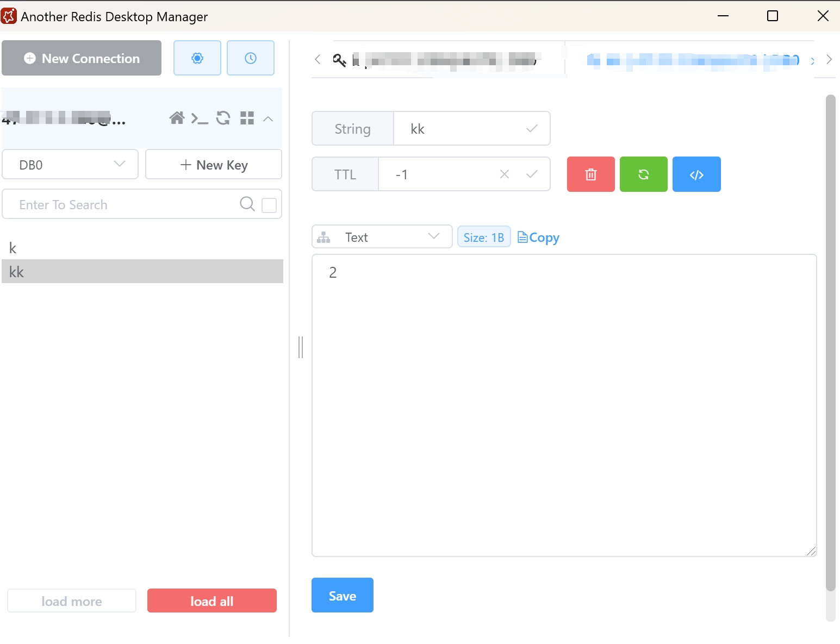Open the connection grid menu icon

click(247, 118)
